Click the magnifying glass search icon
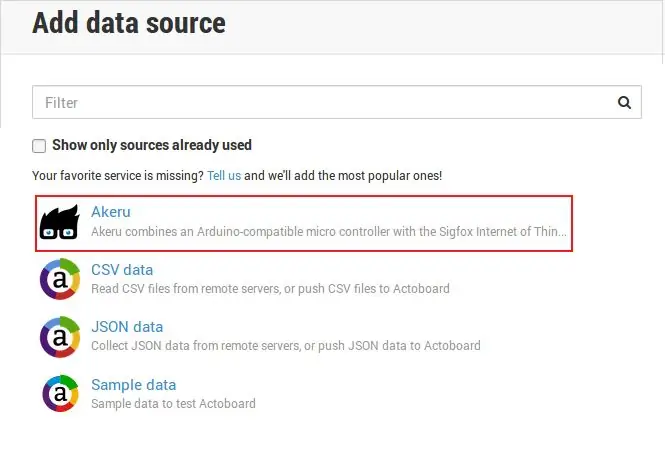Image resolution: width=665 pixels, height=463 pixels. 624,103
